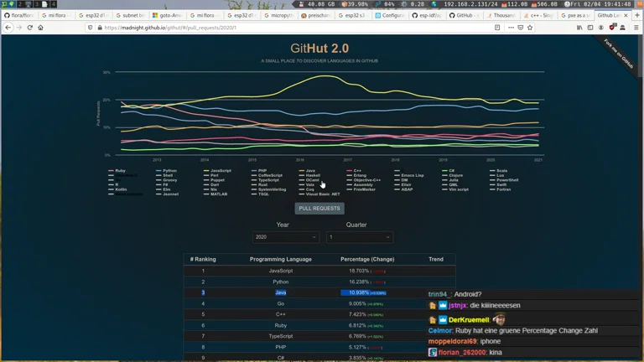Click the Ruby legend color swatch
644x362 pixels.
click(112, 171)
